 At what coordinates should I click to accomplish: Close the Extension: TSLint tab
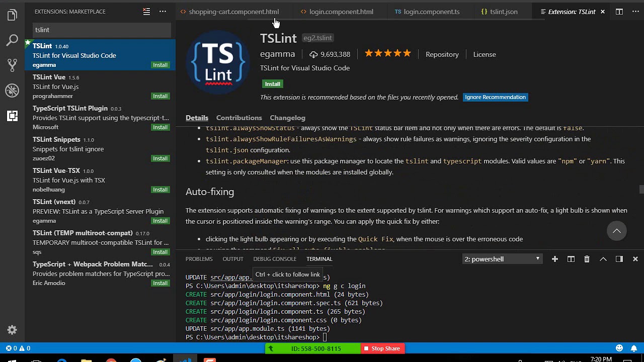click(603, 12)
